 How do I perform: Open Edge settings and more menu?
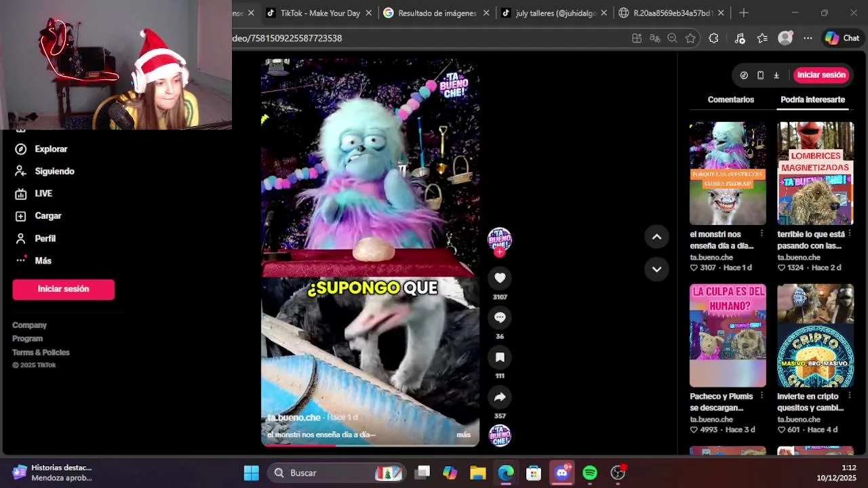(808, 39)
